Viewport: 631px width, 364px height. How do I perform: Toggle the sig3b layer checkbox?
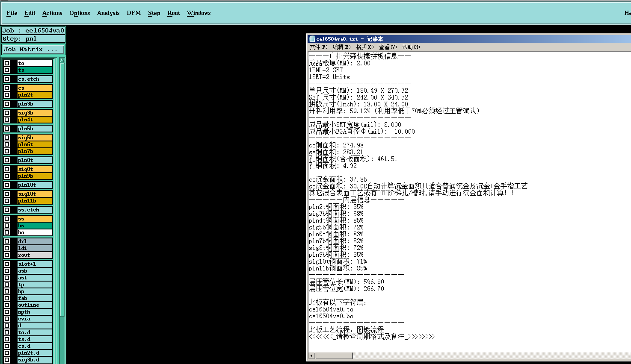[x=7, y=113]
